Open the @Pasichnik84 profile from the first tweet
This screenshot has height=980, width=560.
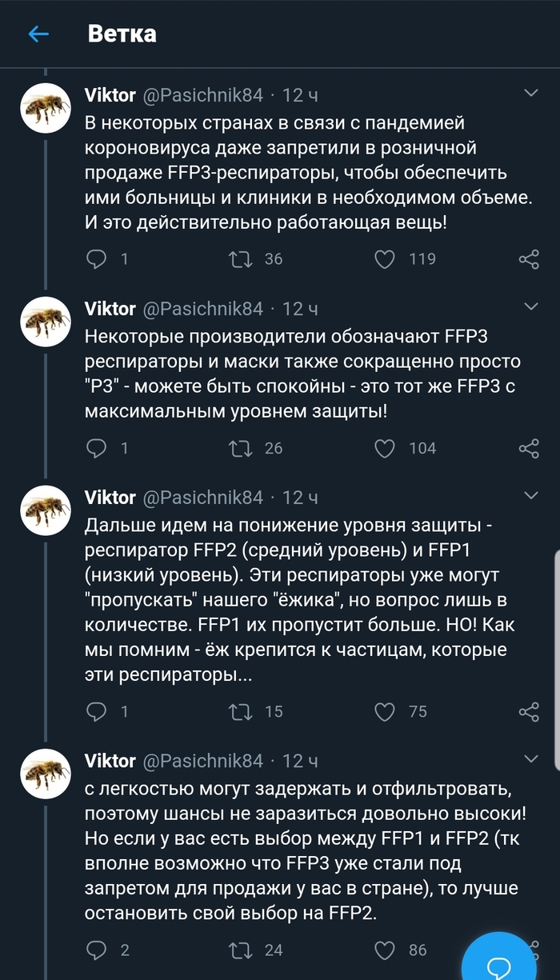[x=202, y=95]
